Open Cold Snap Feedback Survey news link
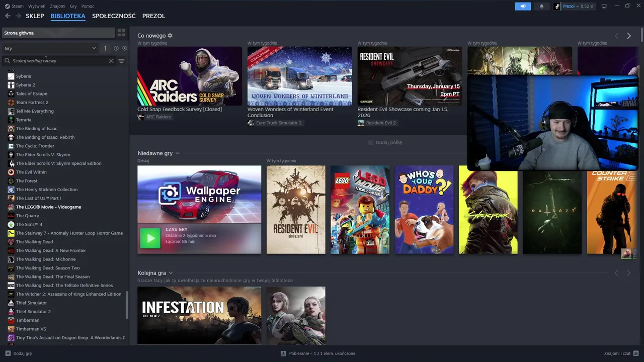The image size is (644, 362). tap(180, 109)
